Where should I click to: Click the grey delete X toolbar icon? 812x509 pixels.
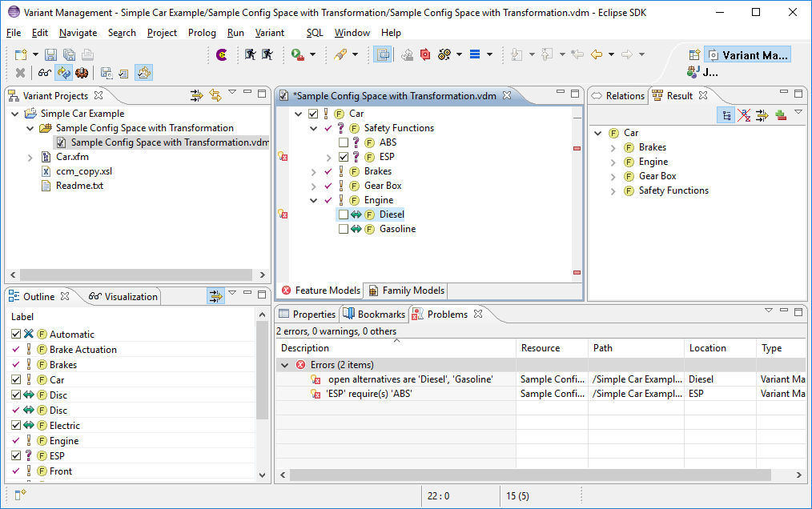click(21, 73)
